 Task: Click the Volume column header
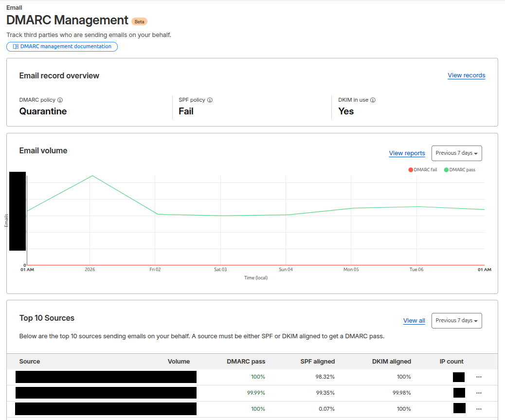(179, 362)
